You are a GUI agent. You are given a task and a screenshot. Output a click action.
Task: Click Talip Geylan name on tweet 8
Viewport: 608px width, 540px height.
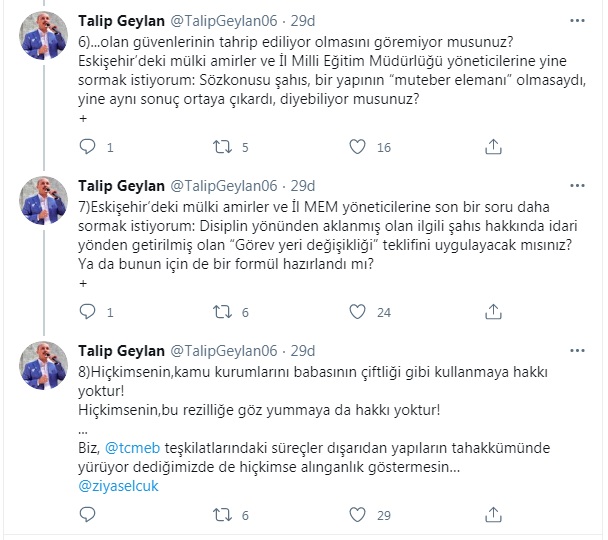pos(121,351)
